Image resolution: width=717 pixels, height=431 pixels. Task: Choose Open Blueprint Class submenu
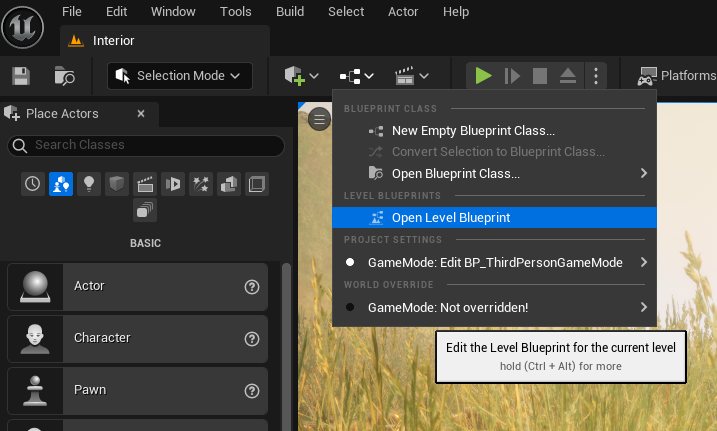[x=494, y=174]
